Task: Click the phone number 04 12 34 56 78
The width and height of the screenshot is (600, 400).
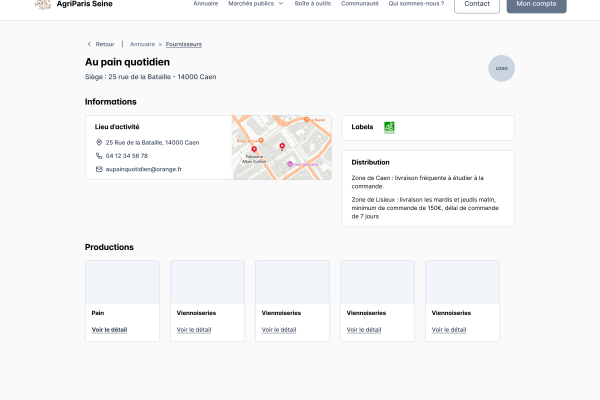Action: pyautogui.click(x=127, y=156)
